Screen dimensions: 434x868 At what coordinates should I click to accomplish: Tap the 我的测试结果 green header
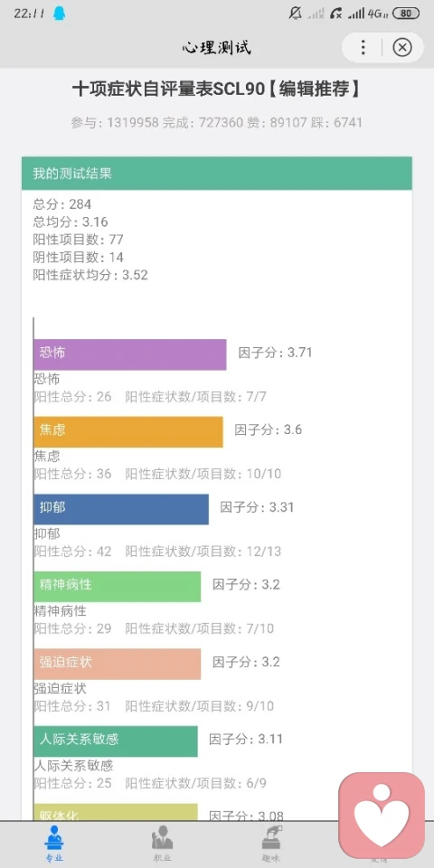pyautogui.click(x=217, y=174)
